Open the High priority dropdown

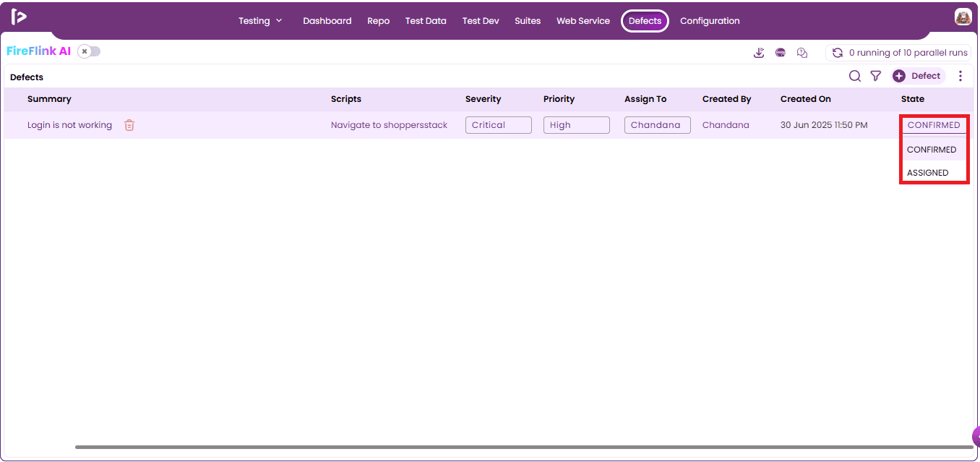point(577,125)
